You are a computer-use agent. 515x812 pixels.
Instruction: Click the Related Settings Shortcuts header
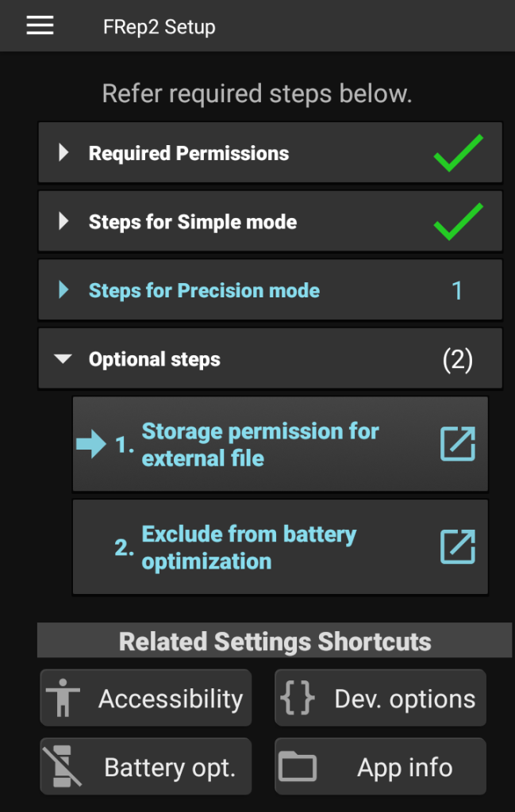pyautogui.click(x=274, y=641)
